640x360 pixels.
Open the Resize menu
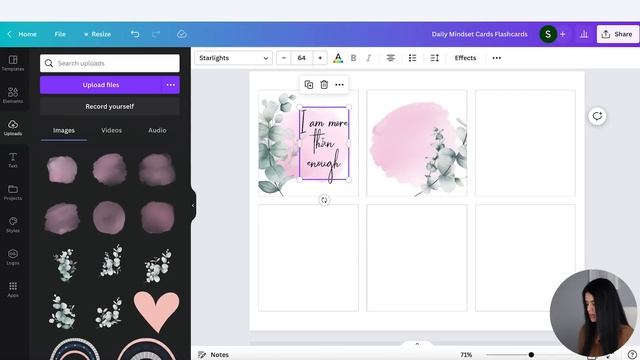coord(98,34)
